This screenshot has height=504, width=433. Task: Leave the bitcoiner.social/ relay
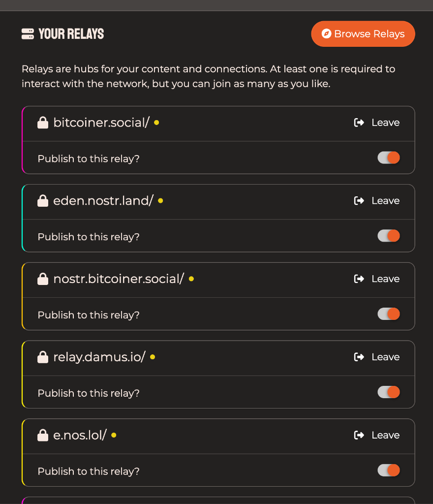(377, 123)
